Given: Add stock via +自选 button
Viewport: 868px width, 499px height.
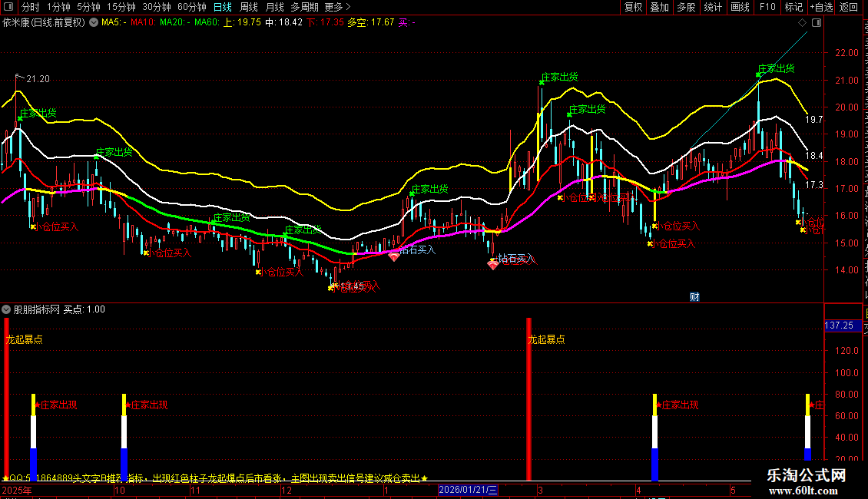Looking at the screenshot, I should pyautogui.click(x=821, y=7).
